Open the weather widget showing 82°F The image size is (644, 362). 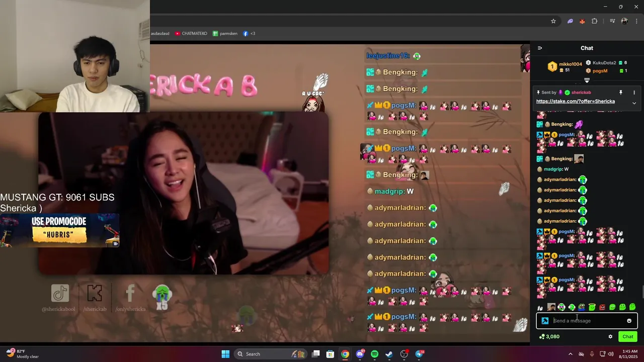[x=23, y=354]
